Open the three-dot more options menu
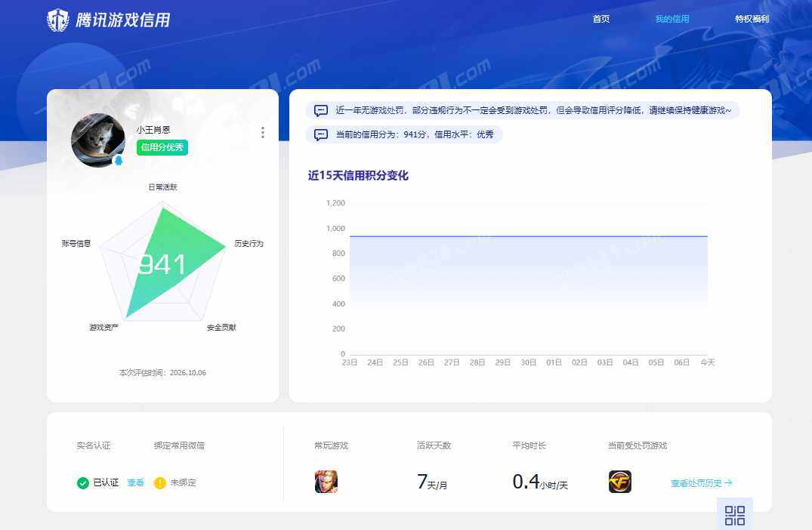Screen dimensions: 812x530 263,133
